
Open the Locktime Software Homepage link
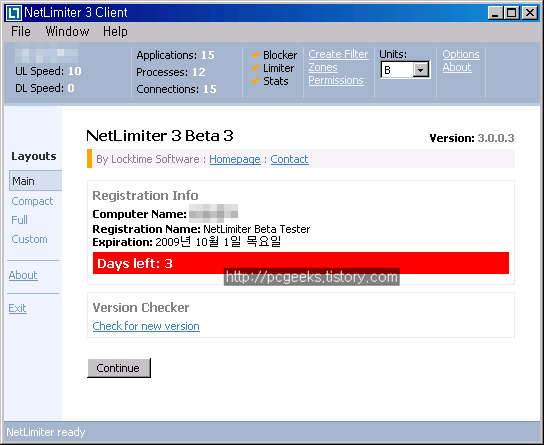[x=235, y=159]
